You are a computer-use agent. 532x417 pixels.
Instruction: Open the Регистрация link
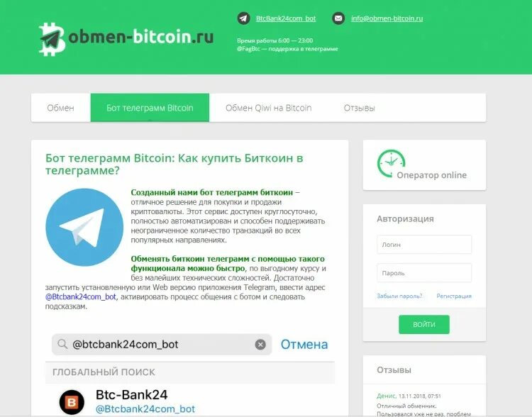click(454, 296)
